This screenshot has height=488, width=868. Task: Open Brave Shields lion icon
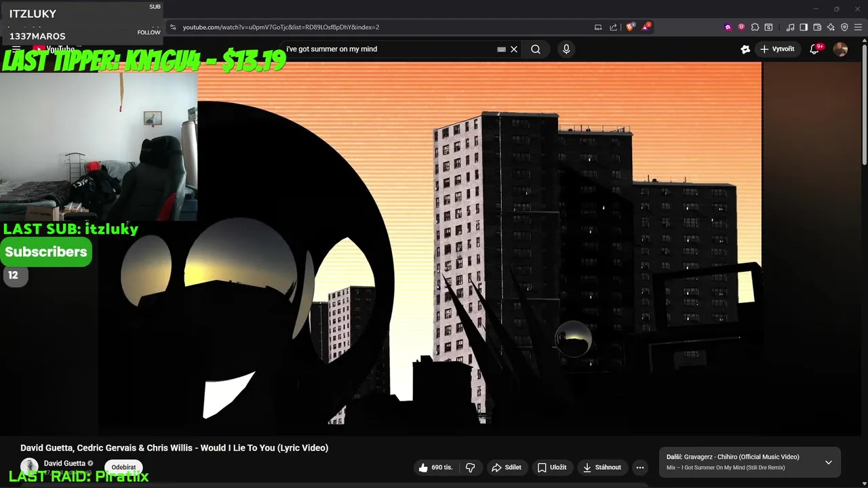[630, 27]
